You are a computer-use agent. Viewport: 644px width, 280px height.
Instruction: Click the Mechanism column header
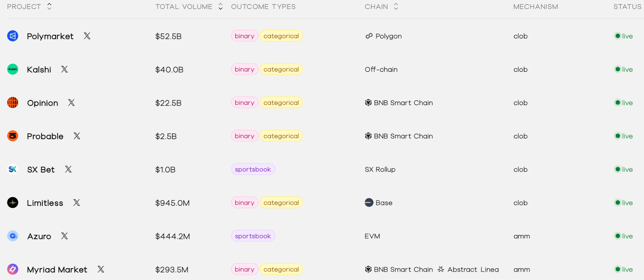point(536,7)
